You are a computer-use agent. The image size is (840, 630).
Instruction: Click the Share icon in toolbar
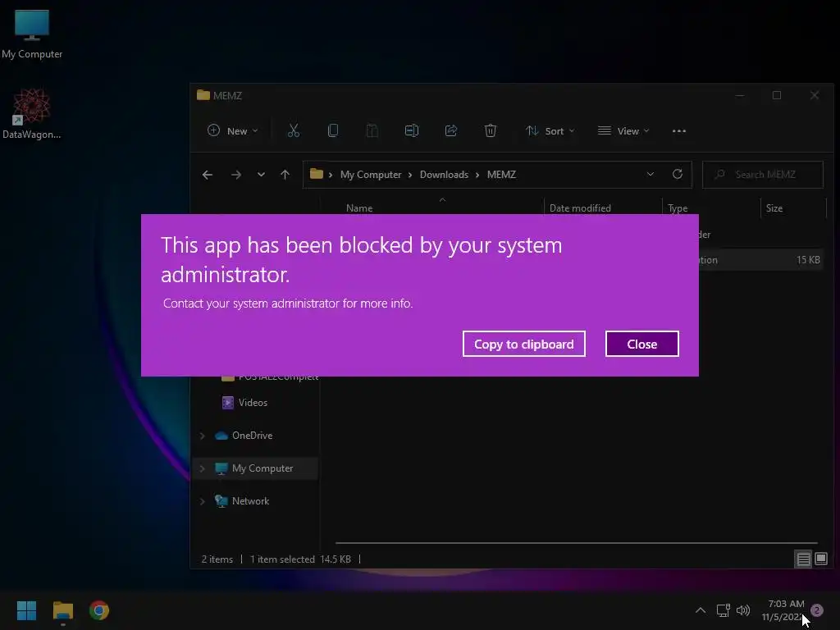(451, 130)
